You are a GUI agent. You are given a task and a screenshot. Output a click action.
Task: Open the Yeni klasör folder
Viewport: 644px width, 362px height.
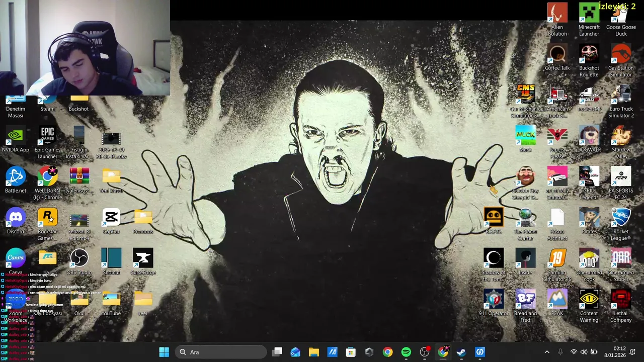[x=111, y=180]
